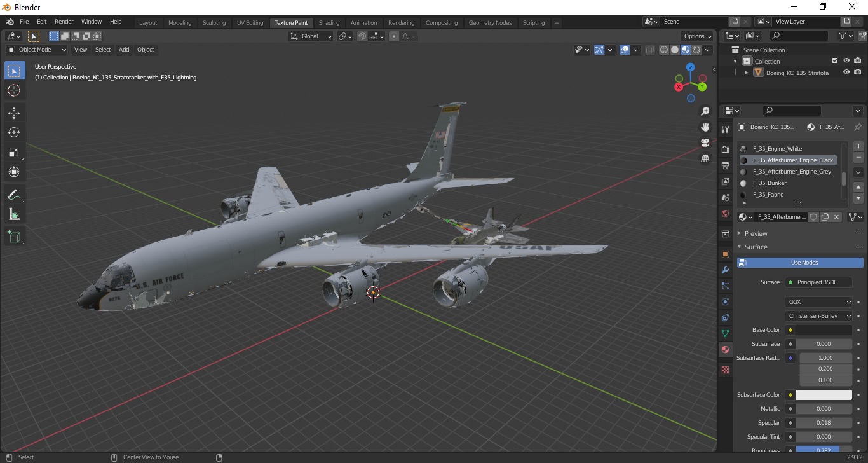
Task: Move material slot up
Action: [858, 187]
